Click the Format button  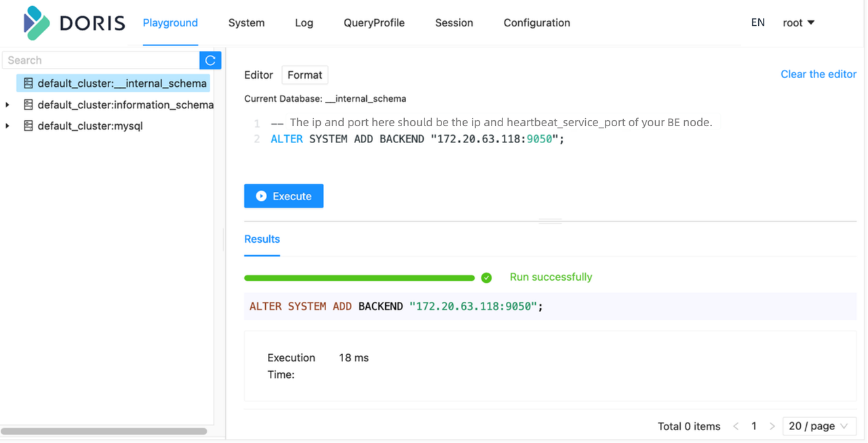tap(304, 75)
